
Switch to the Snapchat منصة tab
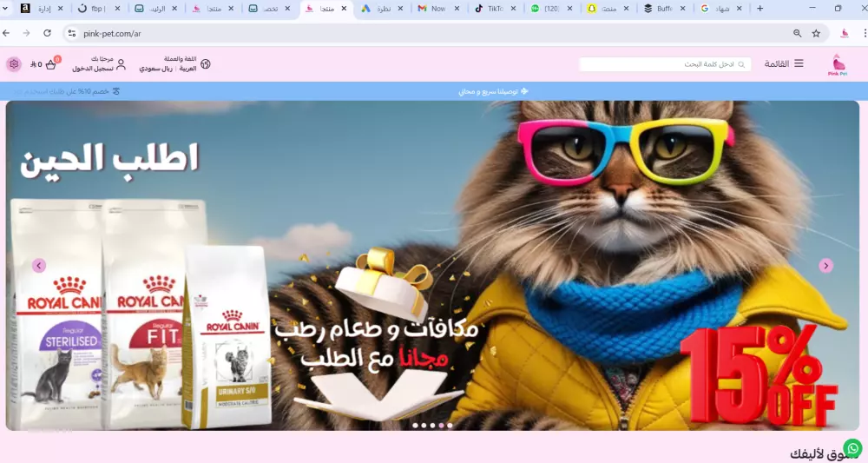coord(608,9)
